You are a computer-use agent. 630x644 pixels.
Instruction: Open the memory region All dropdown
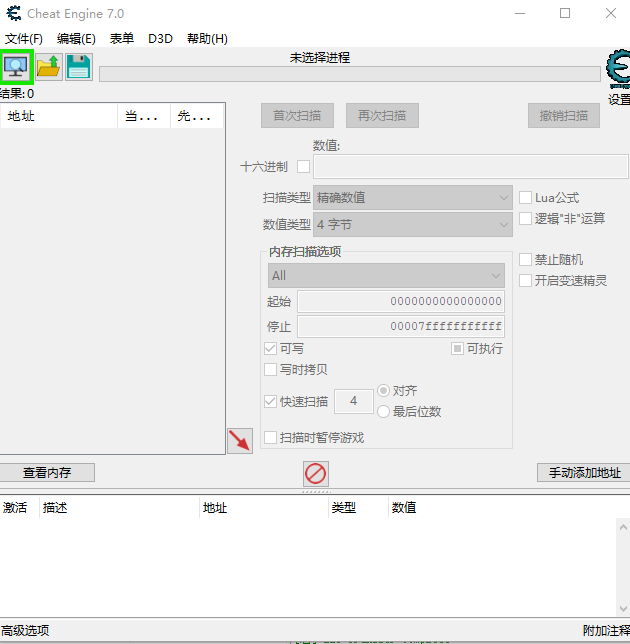[386, 275]
